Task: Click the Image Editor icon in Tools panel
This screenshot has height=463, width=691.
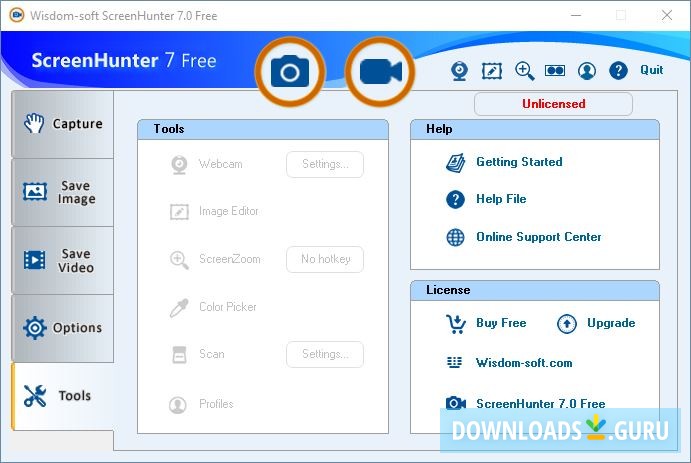Action: [179, 212]
